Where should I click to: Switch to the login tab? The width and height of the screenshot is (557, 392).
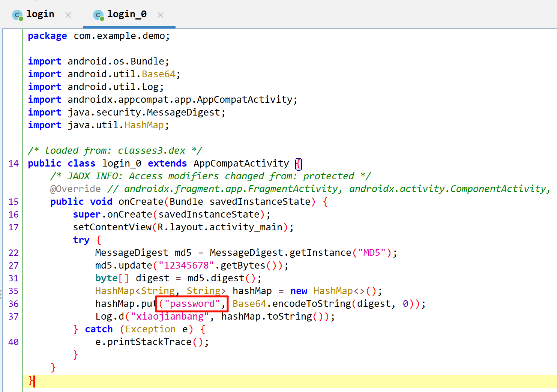coord(40,14)
